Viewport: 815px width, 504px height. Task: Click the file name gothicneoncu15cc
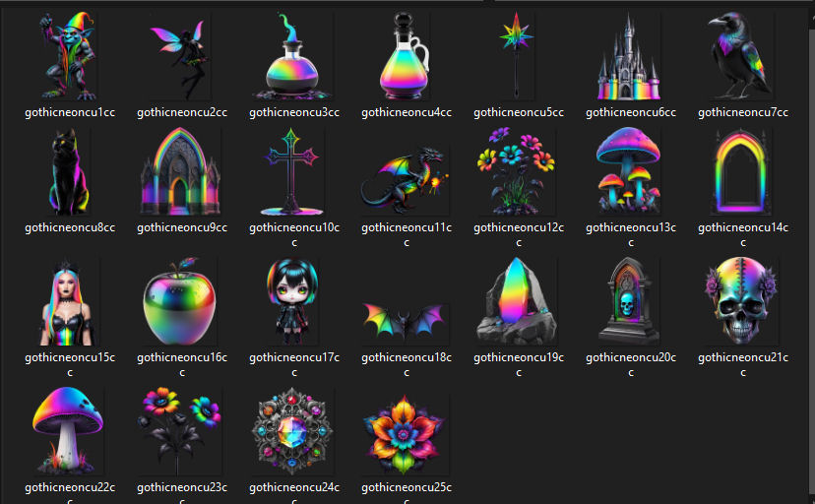(70, 364)
